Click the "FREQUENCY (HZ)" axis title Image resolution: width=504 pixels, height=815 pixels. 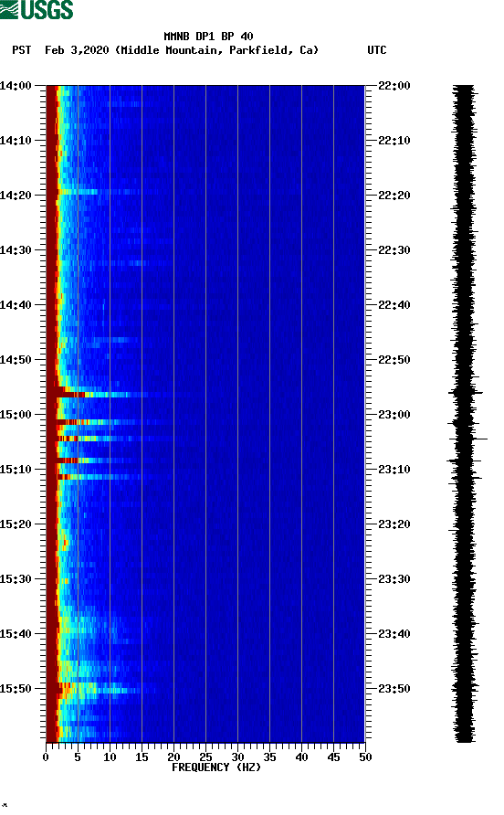[216, 767]
